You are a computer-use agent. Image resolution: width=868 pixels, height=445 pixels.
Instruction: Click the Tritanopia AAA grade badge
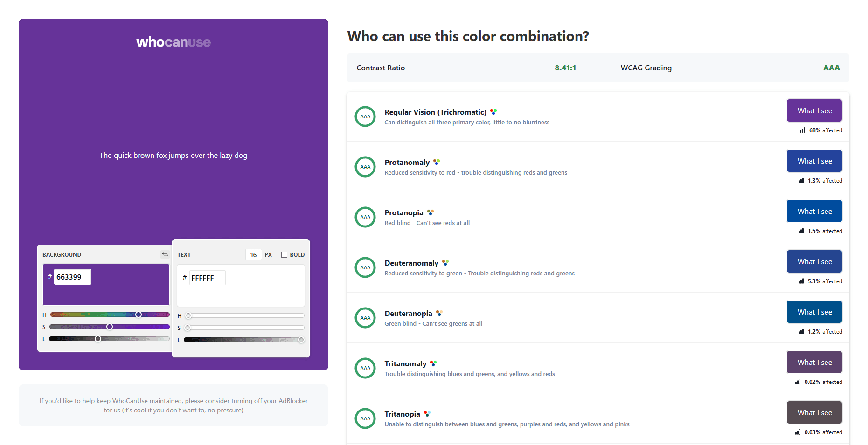coord(365,418)
